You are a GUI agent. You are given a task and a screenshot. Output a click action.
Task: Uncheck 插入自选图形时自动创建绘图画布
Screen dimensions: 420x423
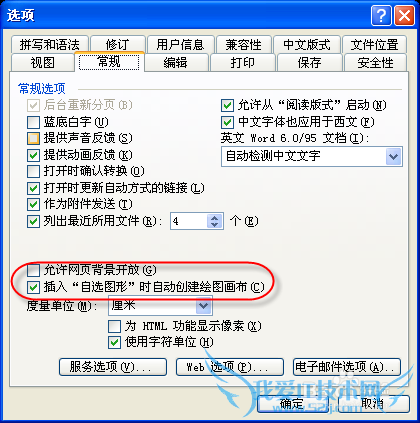coord(33,287)
